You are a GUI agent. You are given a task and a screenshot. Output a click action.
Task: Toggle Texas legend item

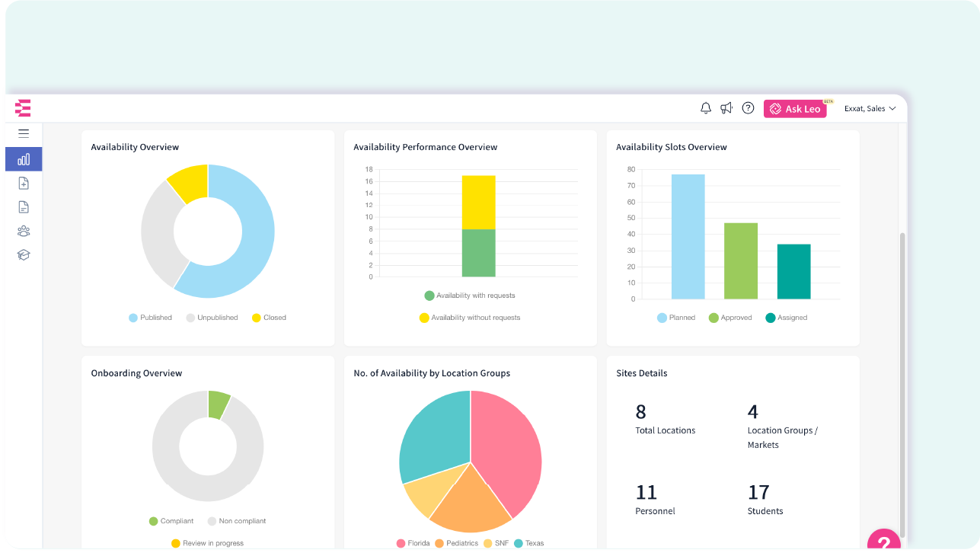click(x=528, y=543)
